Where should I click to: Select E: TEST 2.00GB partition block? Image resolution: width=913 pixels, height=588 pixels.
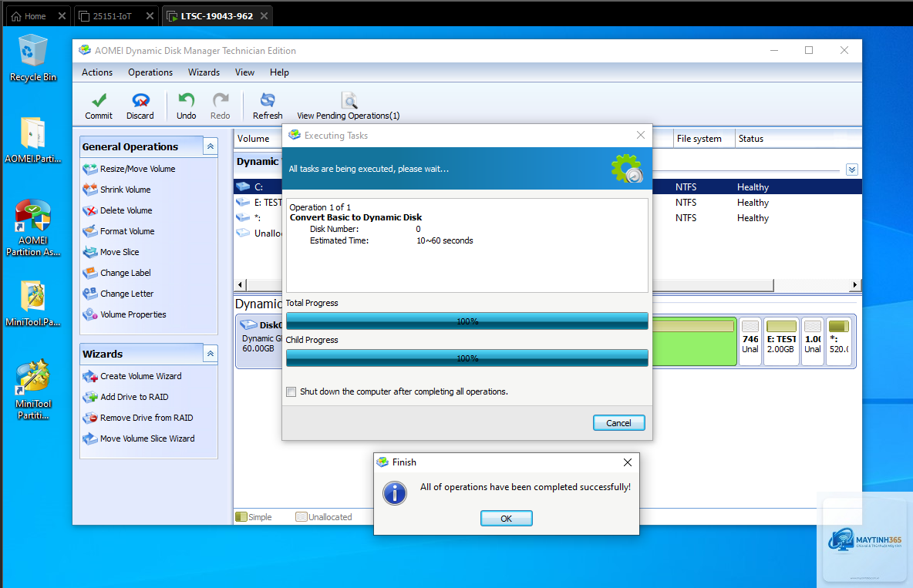[x=781, y=341]
